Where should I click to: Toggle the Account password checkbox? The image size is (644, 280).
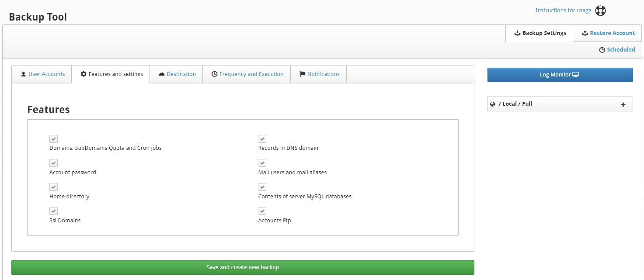[x=53, y=163]
